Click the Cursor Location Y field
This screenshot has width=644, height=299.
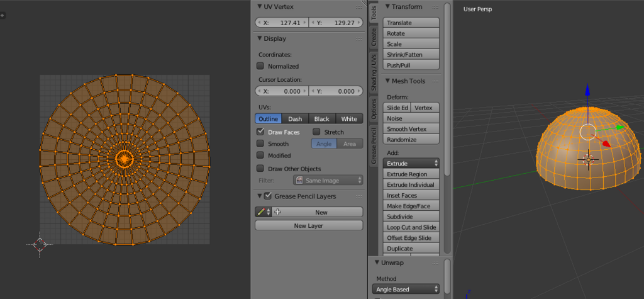click(336, 91)
